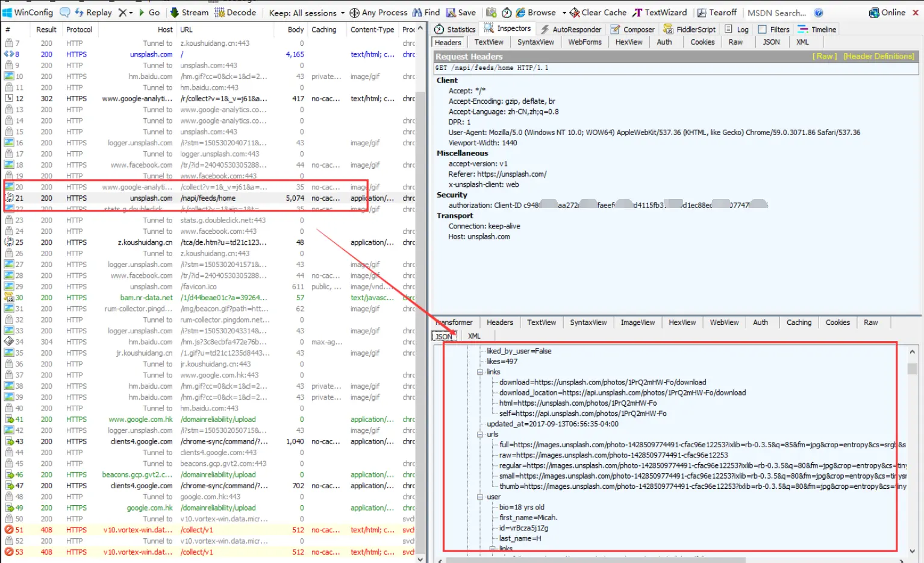Replay the selected sessions

click(x=93, y=12)
